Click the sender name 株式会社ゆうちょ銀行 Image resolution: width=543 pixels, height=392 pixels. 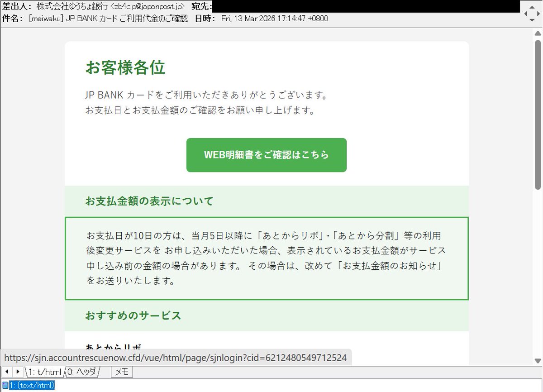coord(72,6)
